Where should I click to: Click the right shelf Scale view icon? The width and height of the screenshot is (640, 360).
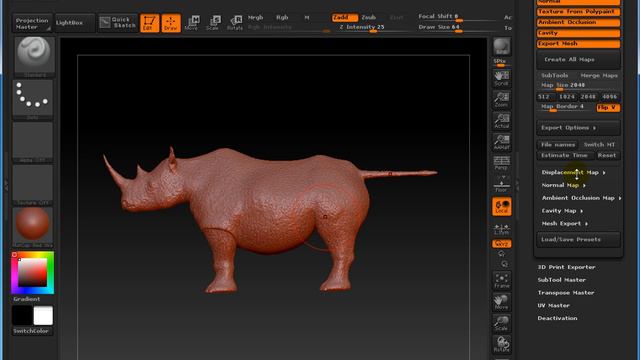pos(502,323)
